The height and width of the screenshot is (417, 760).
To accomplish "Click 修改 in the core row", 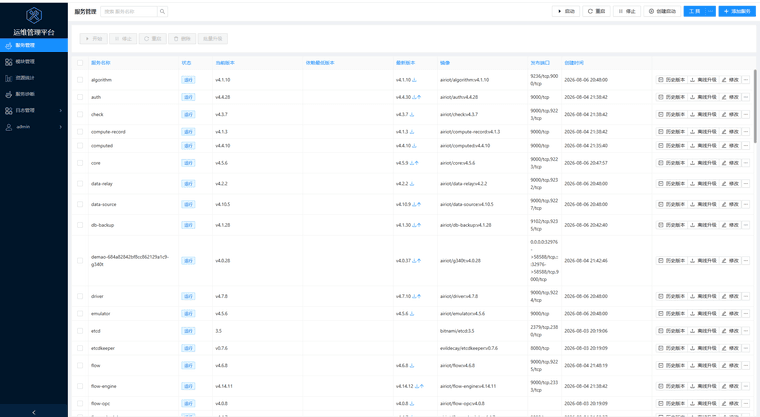I will coord(730,163).
